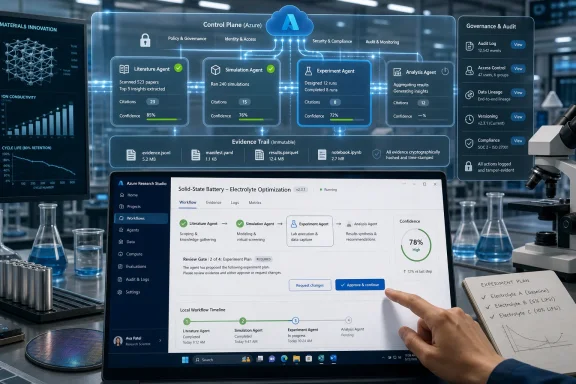Switch to the Metrics tab
This screenshot has width=576, height=384.
[255, 202]
